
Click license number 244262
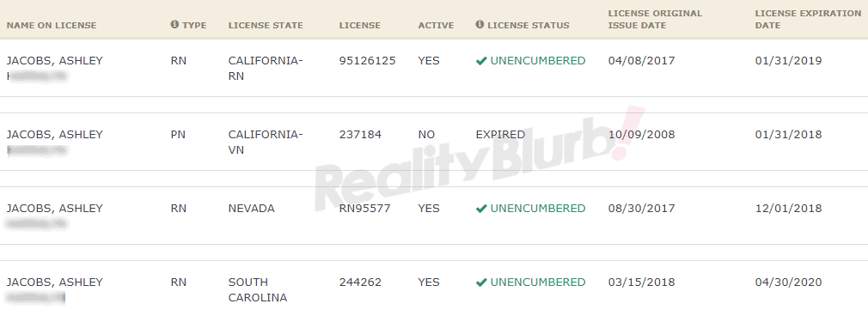click(360, 283)
